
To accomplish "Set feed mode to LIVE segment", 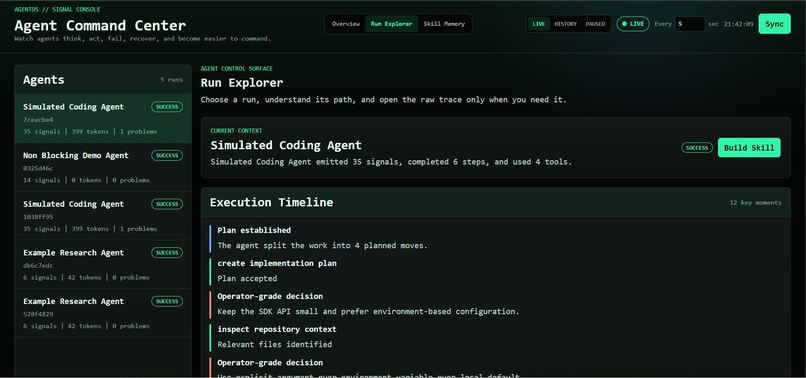I will point(539,24).
